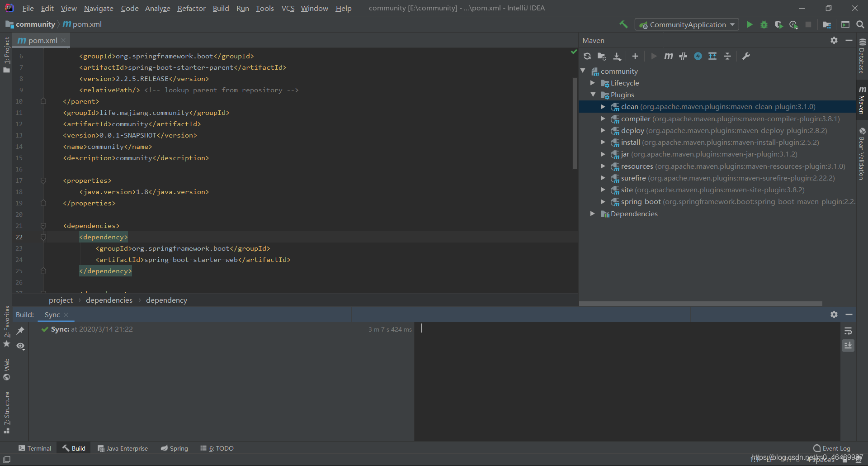Expand the Lifecycle node
This screenshot has width=868, height=466.
click(593, 83)
